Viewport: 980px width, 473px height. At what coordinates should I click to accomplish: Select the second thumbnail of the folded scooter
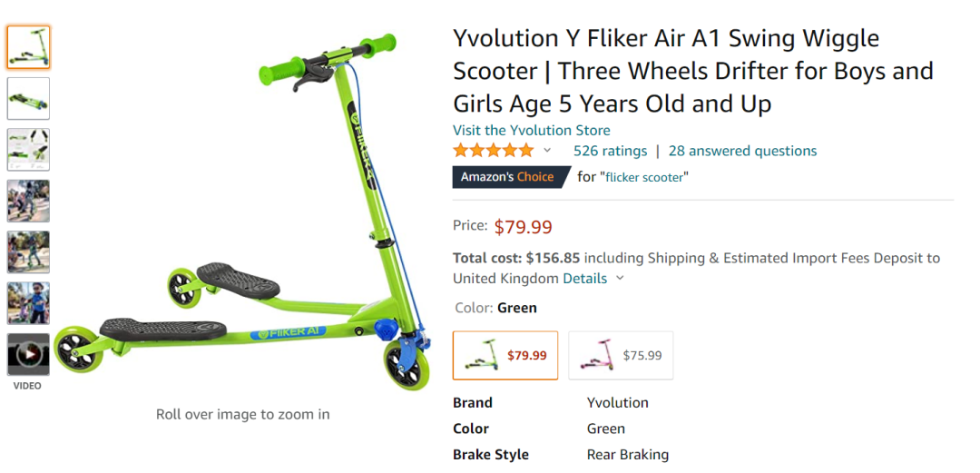(28, 98)
